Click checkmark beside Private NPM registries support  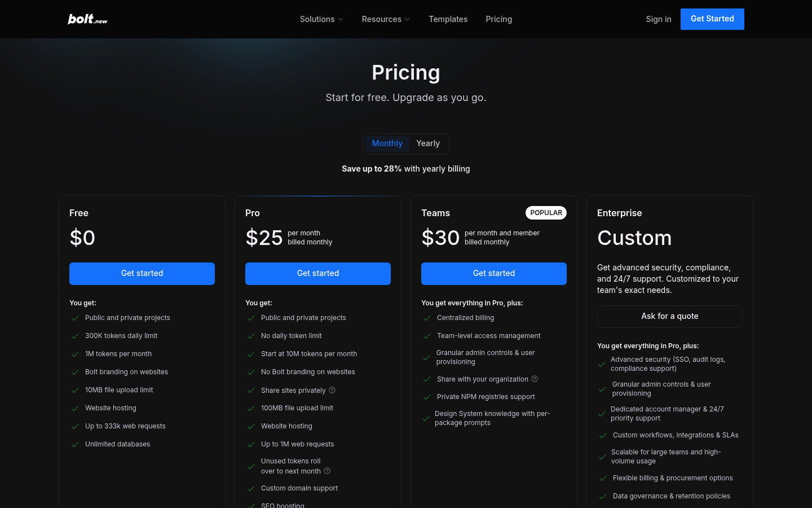[427, 397]
